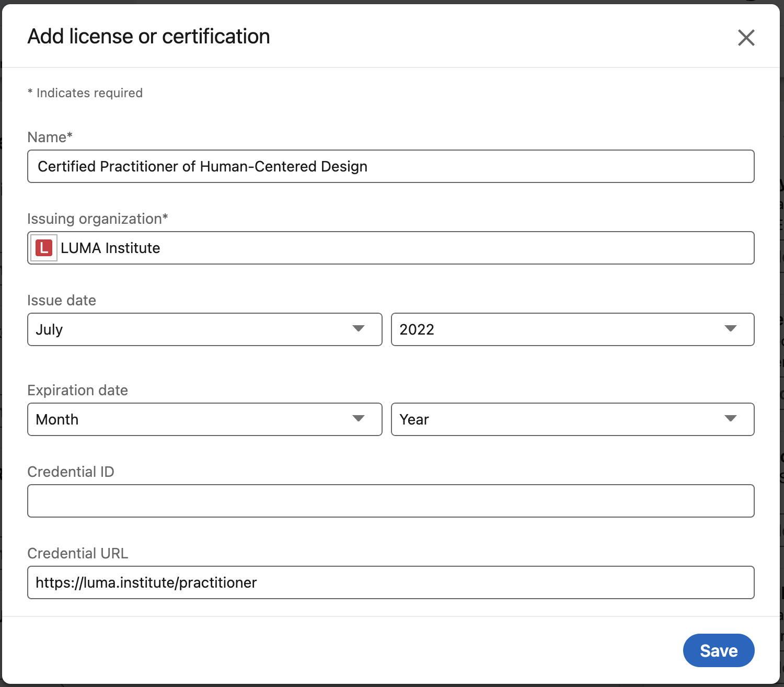Click the "Name*" field label

coord(50,137)
